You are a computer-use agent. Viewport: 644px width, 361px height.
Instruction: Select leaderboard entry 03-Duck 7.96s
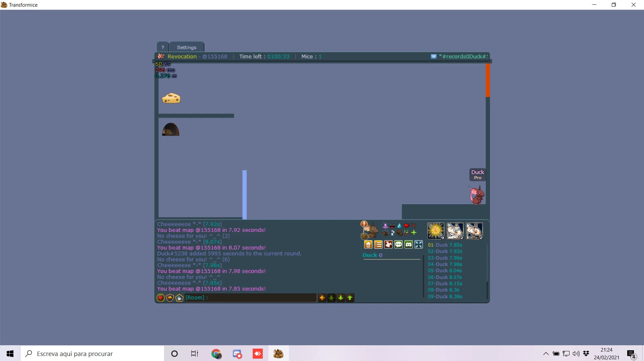(x=445, y=258)
